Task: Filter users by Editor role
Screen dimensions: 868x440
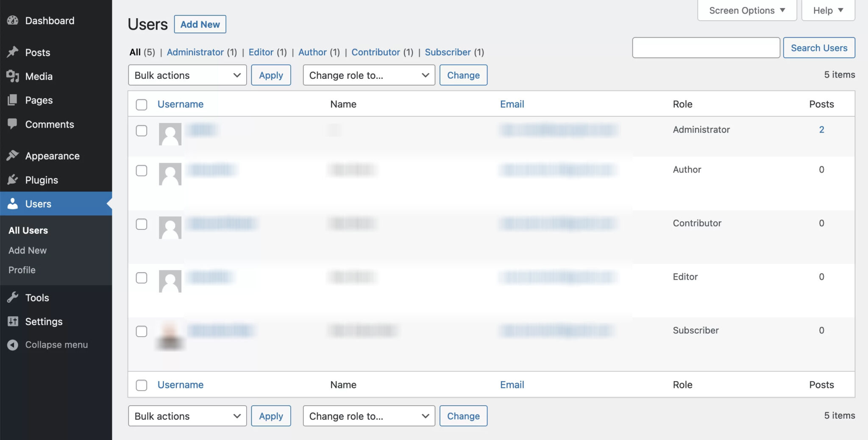Action: (x=261, y=52)
